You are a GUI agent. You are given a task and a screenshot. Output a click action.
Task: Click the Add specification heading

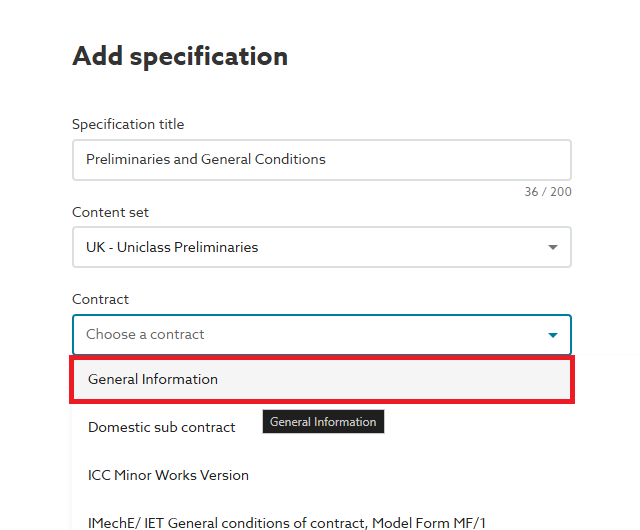(180, 57)
